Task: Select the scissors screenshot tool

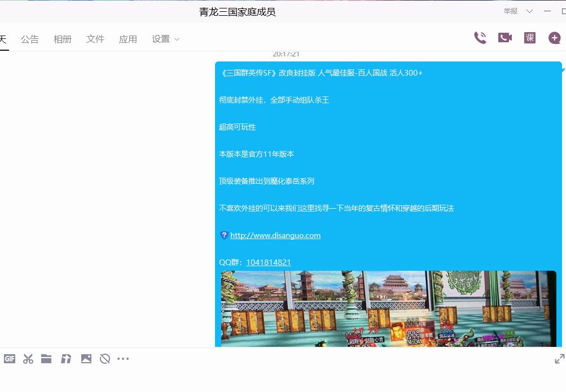Action: pyautogui.click(x=28, y=359)
